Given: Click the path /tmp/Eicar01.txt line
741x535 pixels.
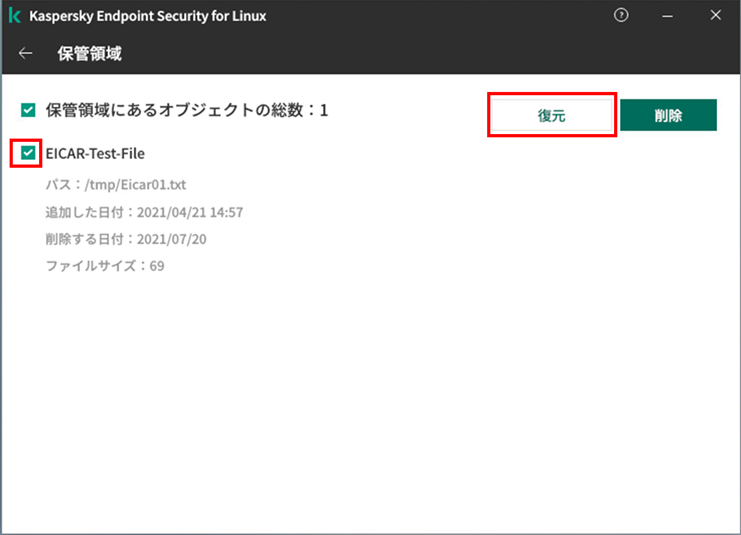Looking at the screenshot, I should point(116,184).
